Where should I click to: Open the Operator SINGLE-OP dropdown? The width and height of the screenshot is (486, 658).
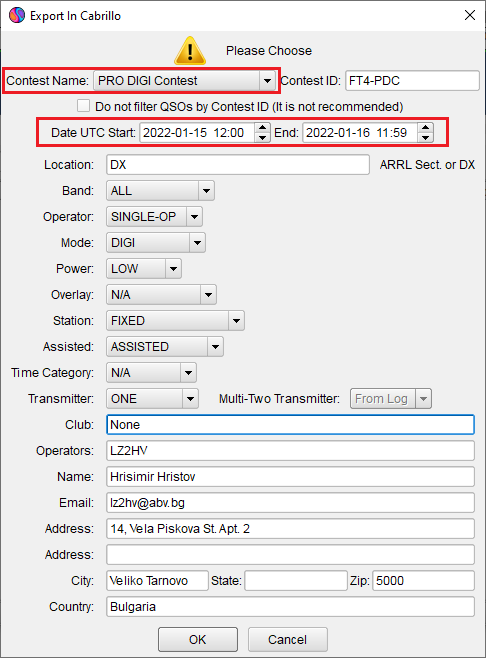(x=194, y=217)
